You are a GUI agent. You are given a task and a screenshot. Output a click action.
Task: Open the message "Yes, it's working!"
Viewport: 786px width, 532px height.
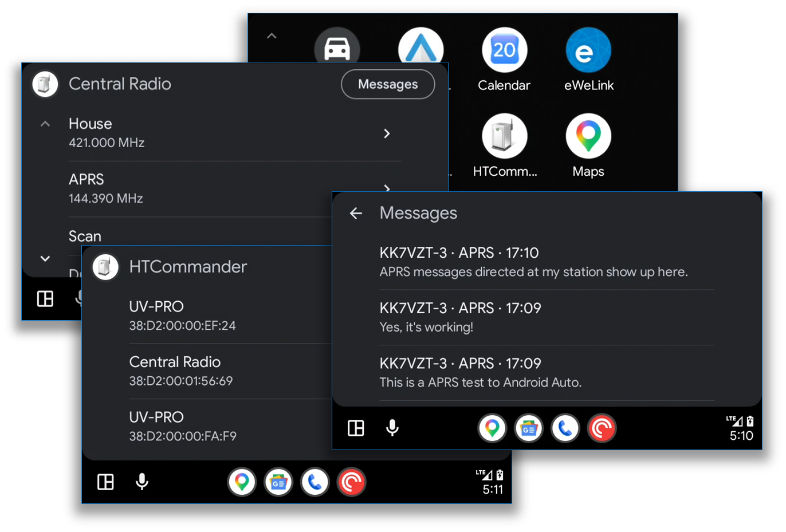point(547,317)
